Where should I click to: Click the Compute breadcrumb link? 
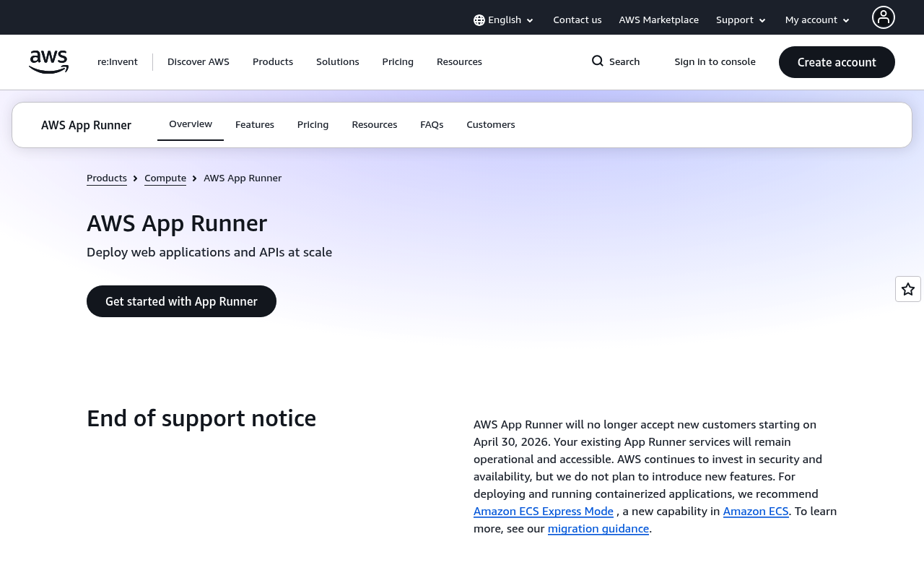point(165,178)
